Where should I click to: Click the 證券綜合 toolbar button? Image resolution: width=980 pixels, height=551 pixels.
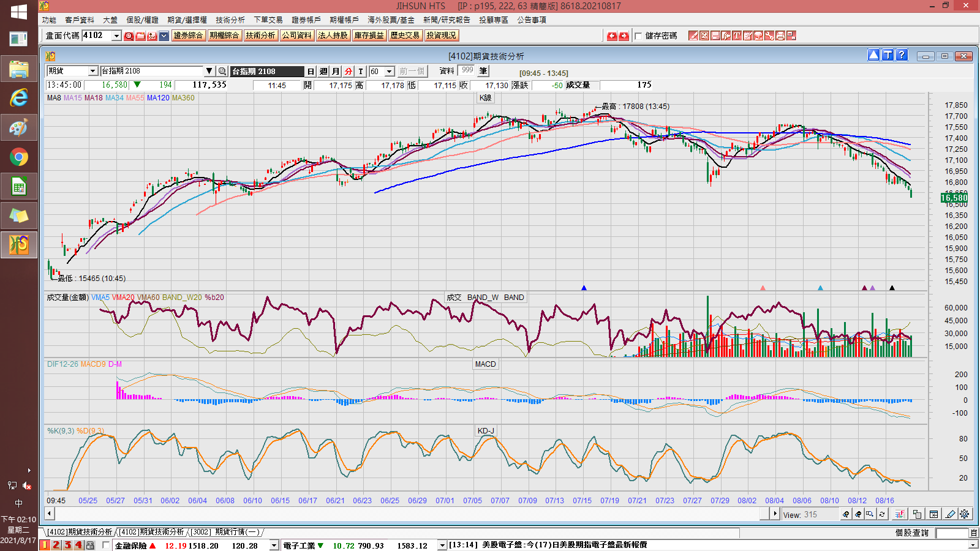tap(189, 36)
